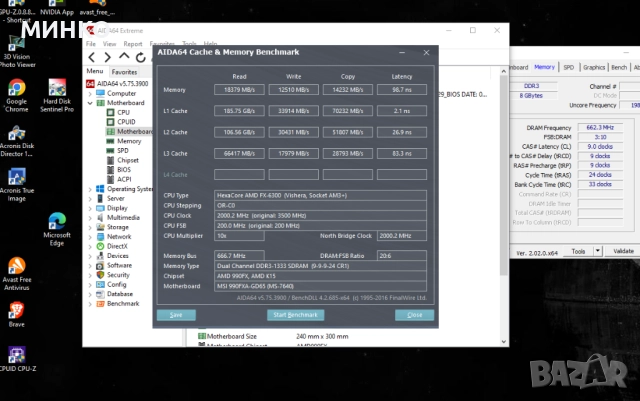Image resolution: width=640 pixels, height=401 pixels.
Task: Select the Chipset item in the tree
Action: pyautogui.click(x=127, y=160)
